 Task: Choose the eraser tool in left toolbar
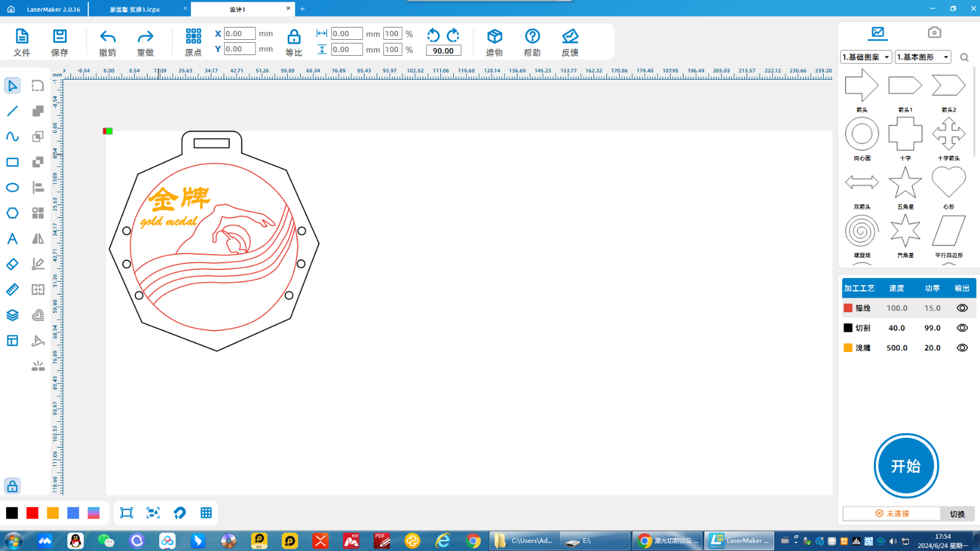click(x=12, y=264)
